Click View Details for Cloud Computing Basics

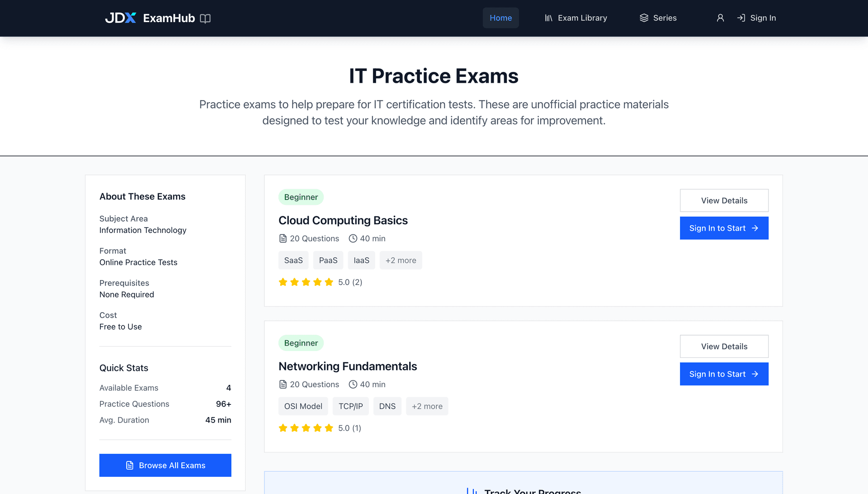point(724,200)
